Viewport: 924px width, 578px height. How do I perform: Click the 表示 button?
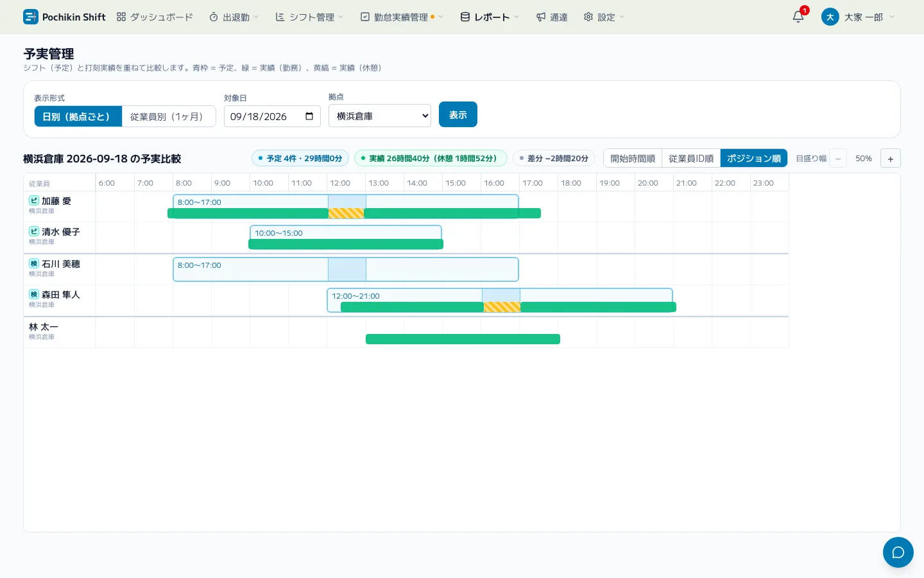tap(458, 114)
